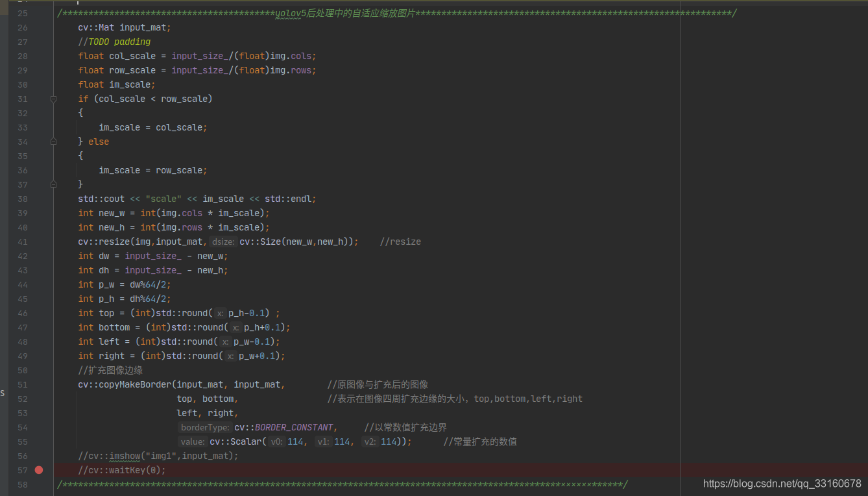Click the dsize parameter hint on line 41
Viewport: 868px width, 496px height.
point(223,242)
